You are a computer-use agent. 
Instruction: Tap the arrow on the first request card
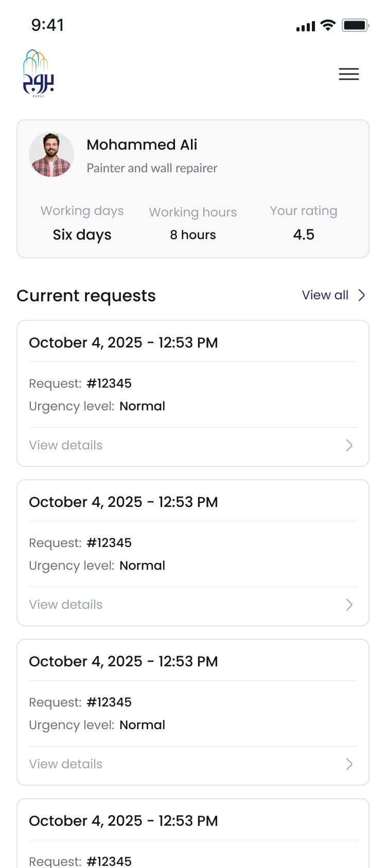(x=349, y=445)
